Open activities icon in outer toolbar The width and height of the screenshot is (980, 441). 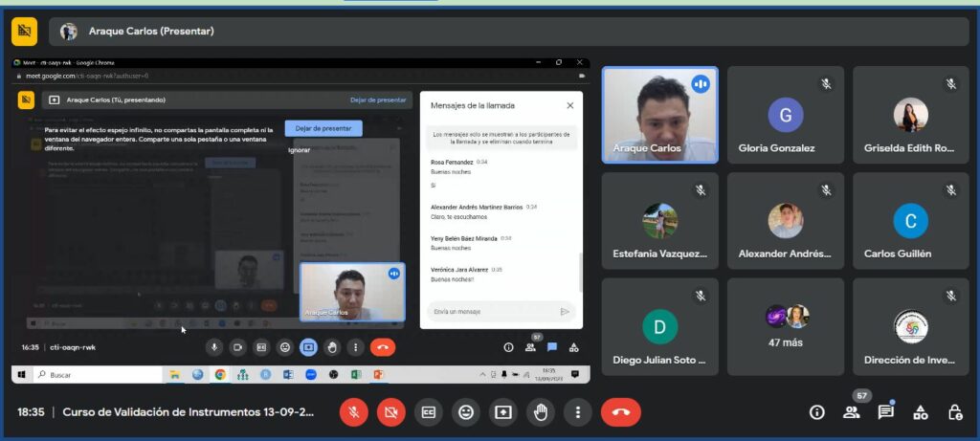921,412
